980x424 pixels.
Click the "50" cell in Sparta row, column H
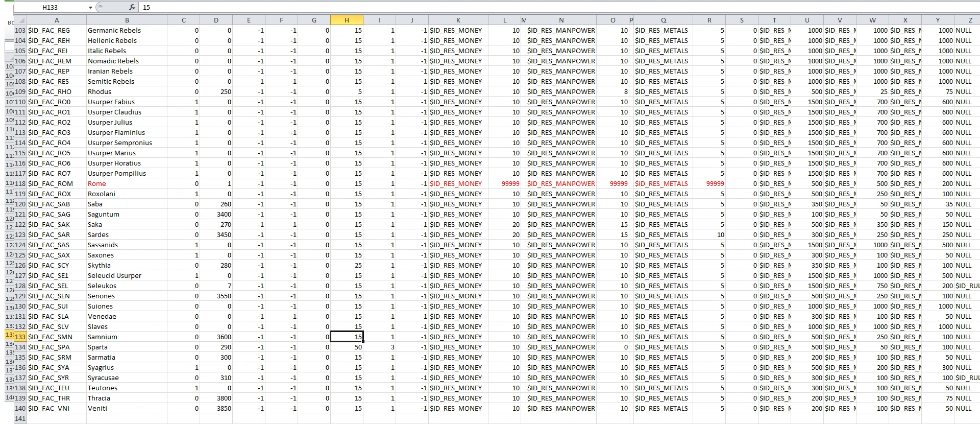click(347, 347)
